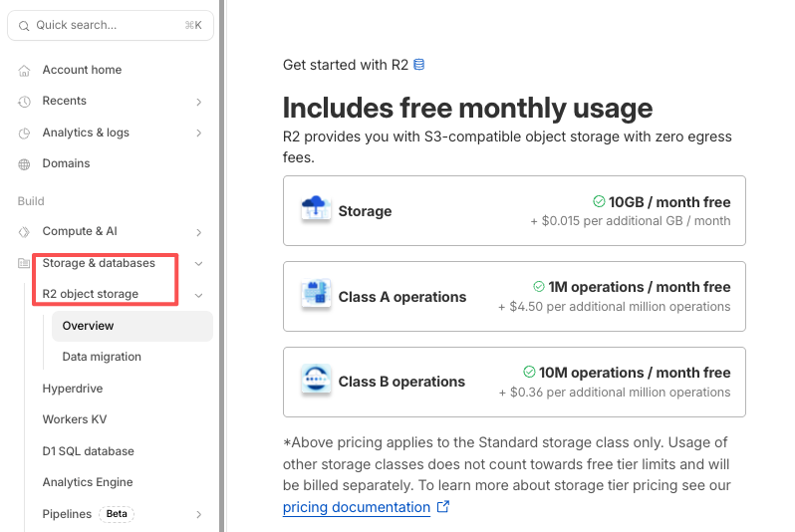Open Workers KV
This screenshot has height=532, width=795.
pyautogui.click(x=75, y=419)
